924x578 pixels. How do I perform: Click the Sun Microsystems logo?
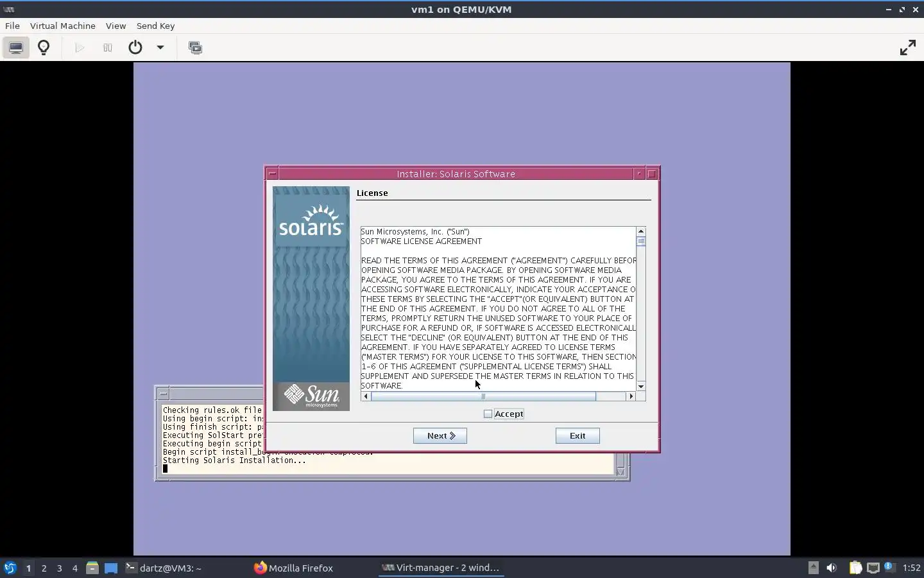click(311, 396)
